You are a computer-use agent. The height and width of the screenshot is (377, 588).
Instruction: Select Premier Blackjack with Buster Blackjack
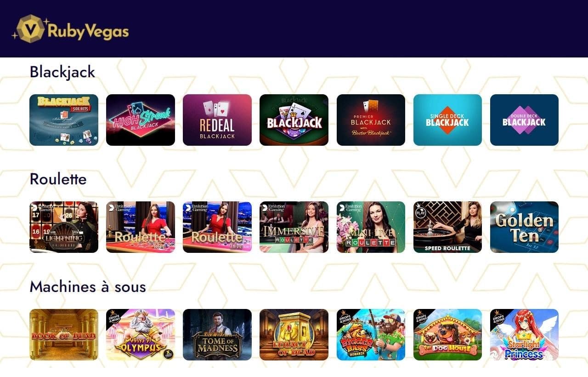(x=371, y=120)
